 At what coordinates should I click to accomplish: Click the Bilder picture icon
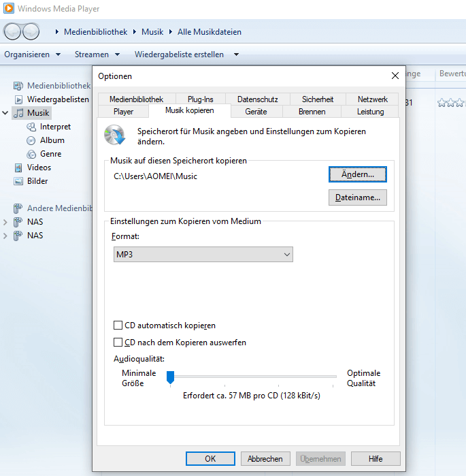(x=18, y=181)
